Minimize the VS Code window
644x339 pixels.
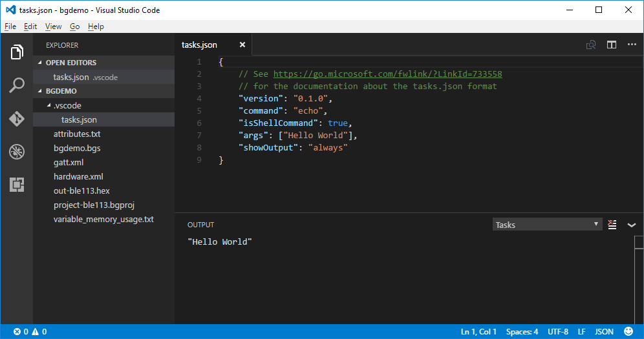570,10
